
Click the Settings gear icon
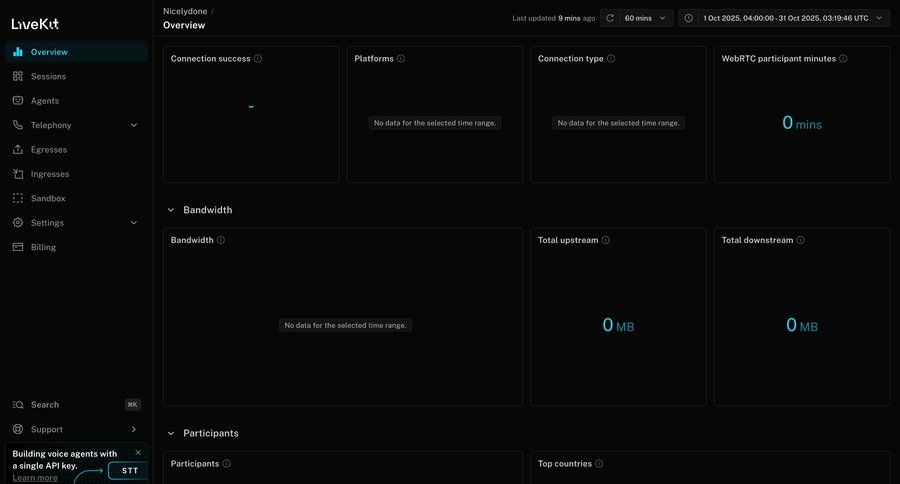(18, 222)
